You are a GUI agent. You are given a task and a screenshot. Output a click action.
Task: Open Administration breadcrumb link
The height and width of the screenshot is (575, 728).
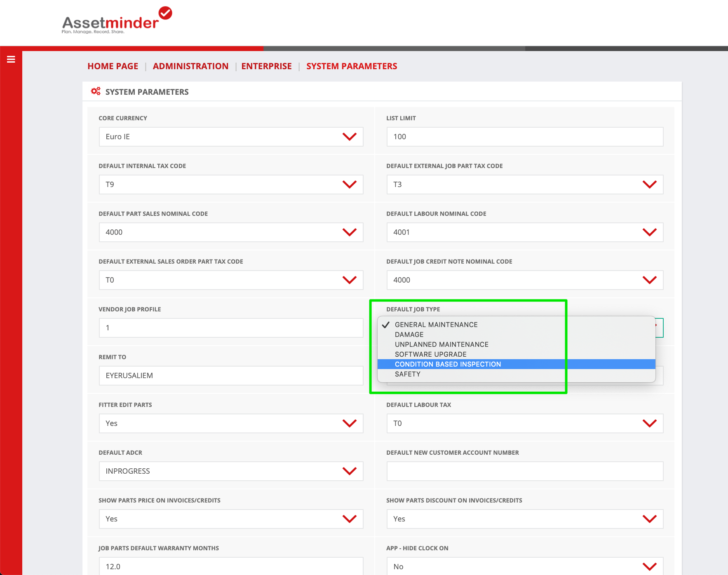tap(190, 66)
